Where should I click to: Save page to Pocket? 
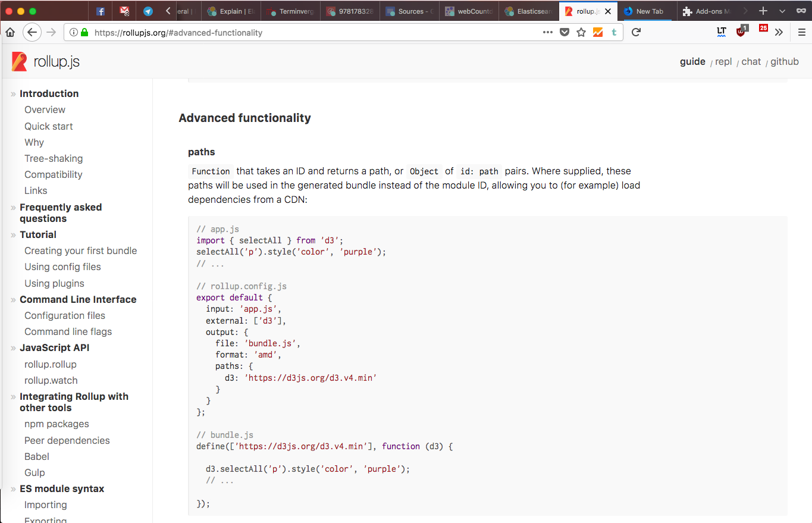565,33
